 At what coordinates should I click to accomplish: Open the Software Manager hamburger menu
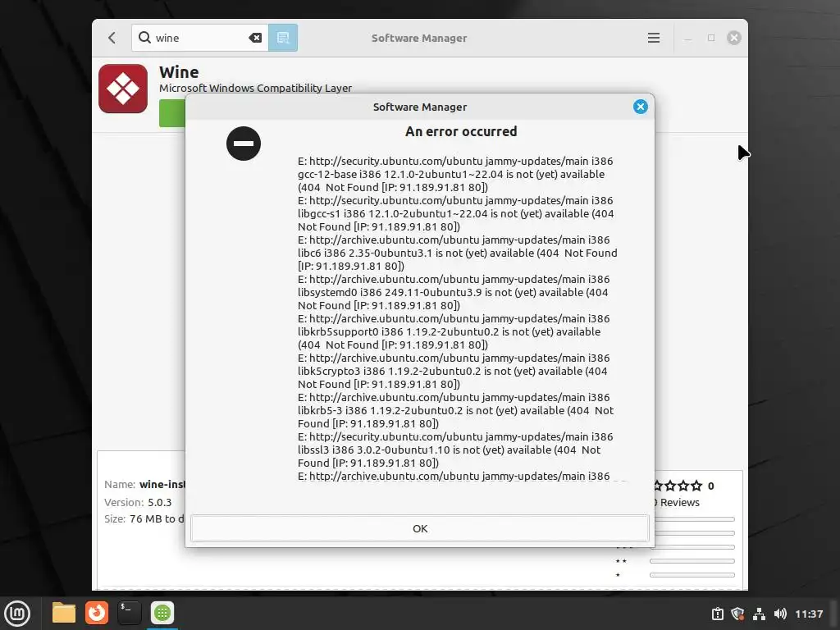653,38
